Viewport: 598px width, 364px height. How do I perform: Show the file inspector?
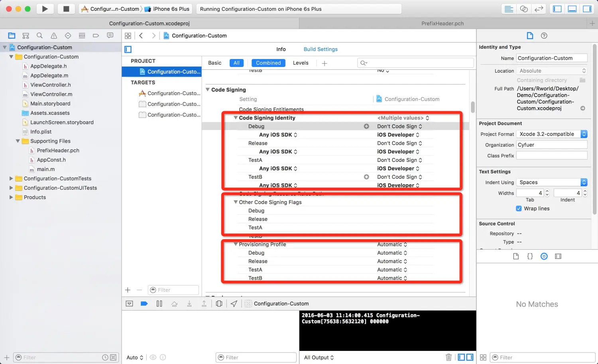pyautogui.click(x=530, y=35)
